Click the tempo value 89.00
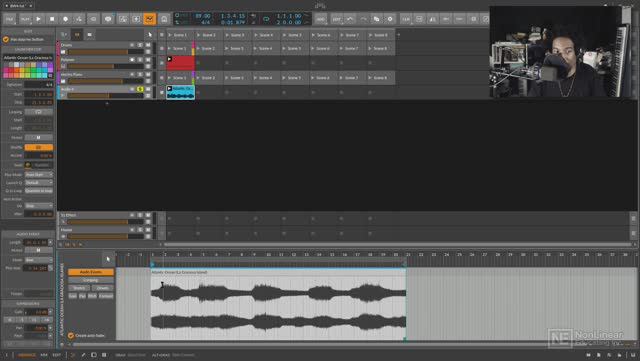 tap(203, 16)
